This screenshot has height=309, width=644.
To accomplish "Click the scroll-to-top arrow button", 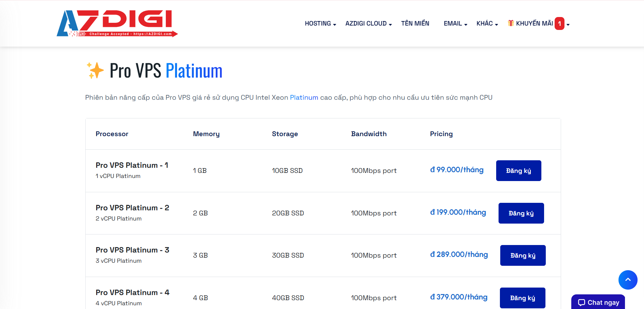I will pos(627,280).
